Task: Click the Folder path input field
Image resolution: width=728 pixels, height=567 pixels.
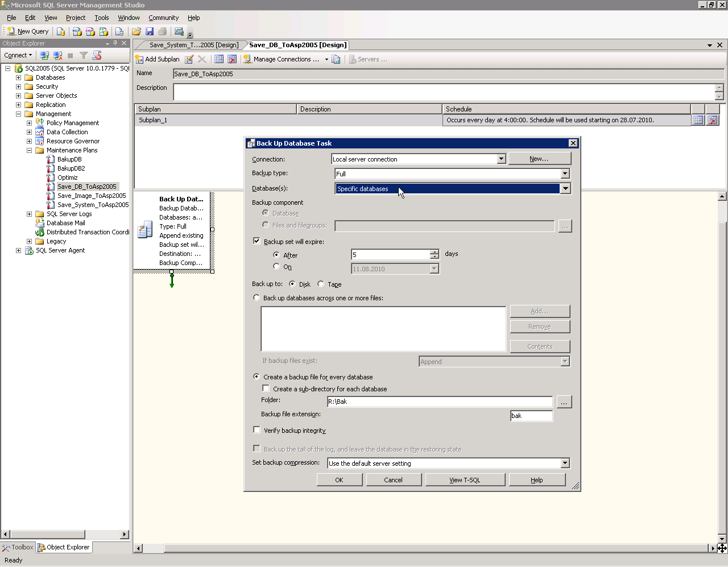Action: [x=440, y=402]
